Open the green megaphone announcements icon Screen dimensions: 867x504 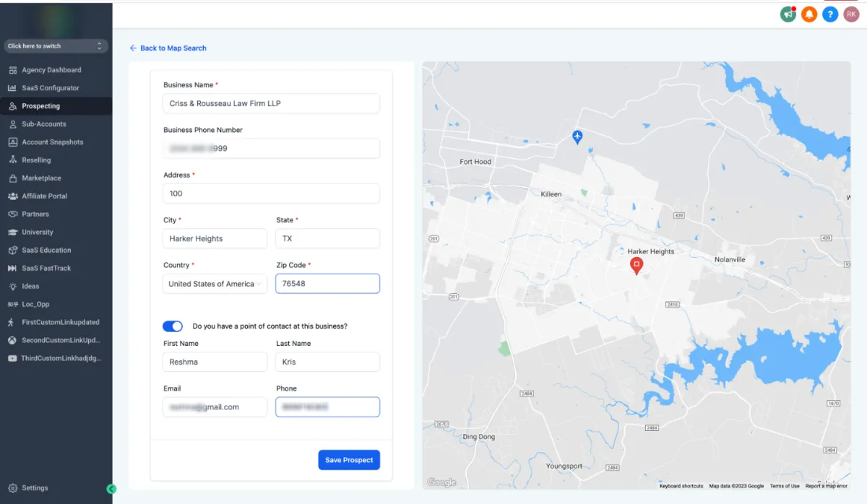(788, 14)
